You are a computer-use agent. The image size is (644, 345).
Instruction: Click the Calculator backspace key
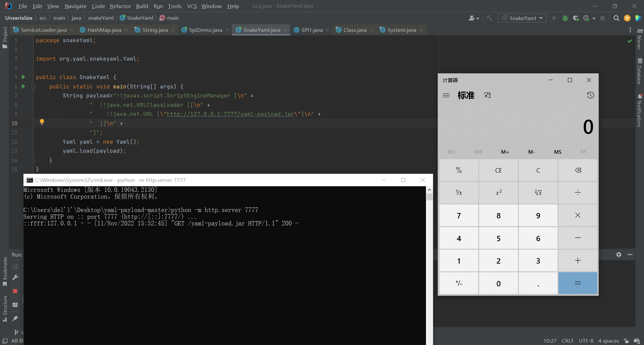[578, 170]
